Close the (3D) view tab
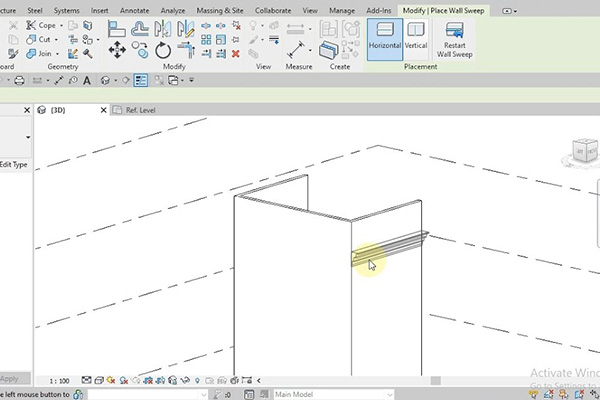Image resolution: width=600 pixels, height=400 pixels. 103,110
